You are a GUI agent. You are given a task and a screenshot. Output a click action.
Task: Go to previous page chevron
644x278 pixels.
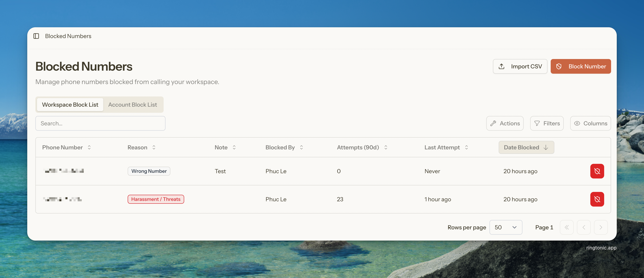tap(583, 227)
